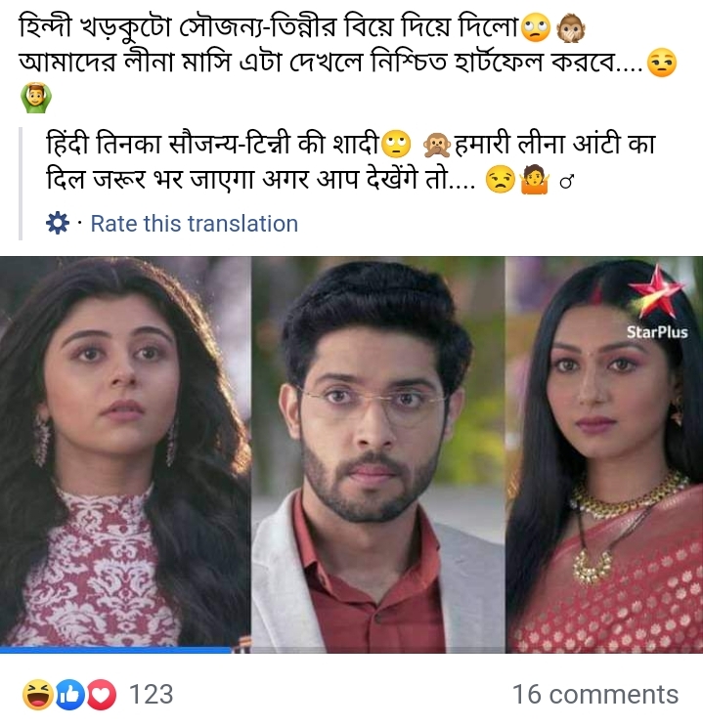
Task: Click the StarPlus logo on the image
Action: click(656, 302)
